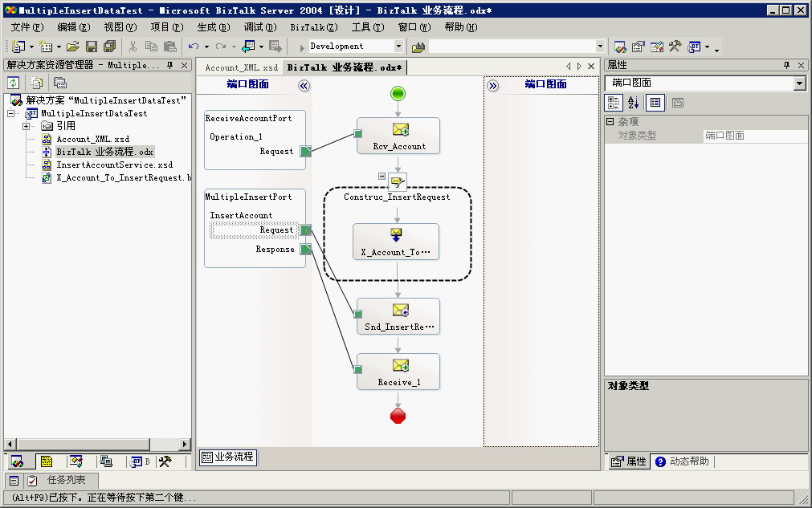Viewport: 812px width, 508px height.
Task: Open the BizTalk(Z) menu
Action: click(x=314, y=27)
